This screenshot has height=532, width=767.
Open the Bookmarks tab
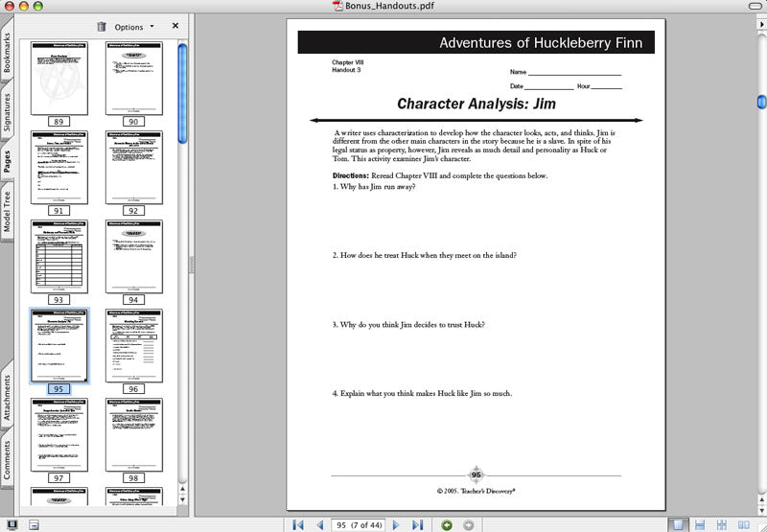coord(7,53)
